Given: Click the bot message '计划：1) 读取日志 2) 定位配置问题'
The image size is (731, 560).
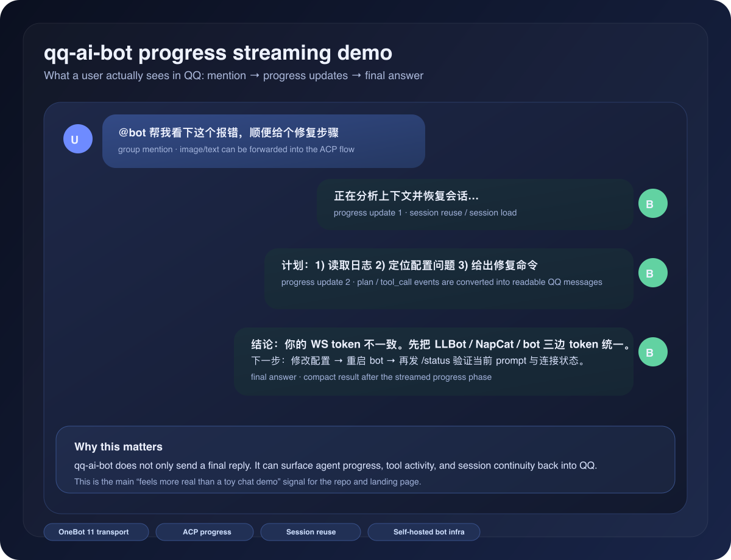Looking at the screenshot, I should 409,265.
